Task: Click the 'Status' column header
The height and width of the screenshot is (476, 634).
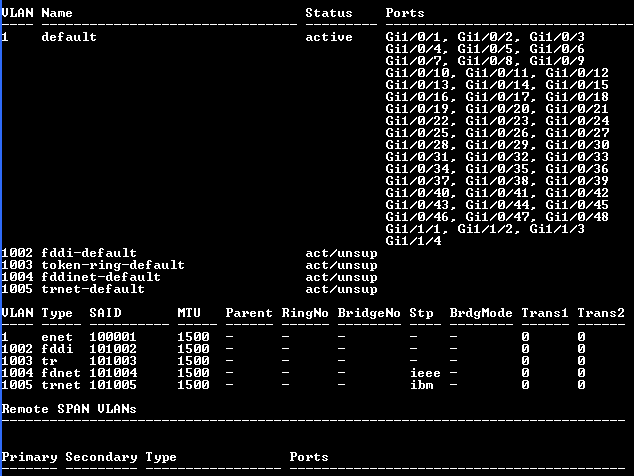Action: pos(329,13)
